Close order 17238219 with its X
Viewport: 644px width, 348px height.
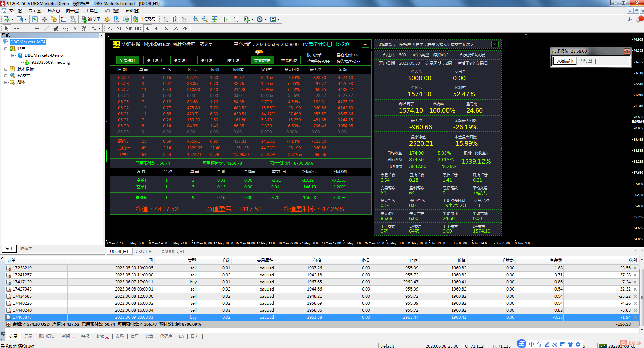(x=635, y=268)
